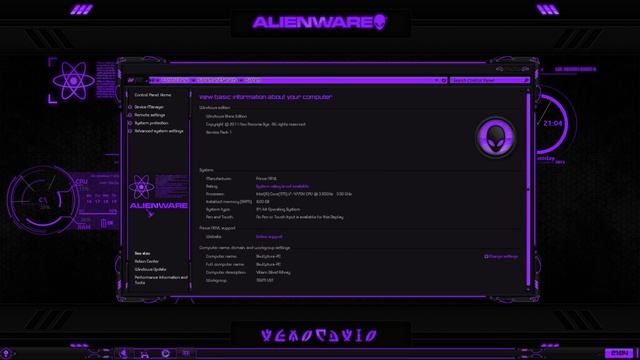The width and height of the screenshot is (640, 360).
Task: Select the Manufacturer value text
Action: pyautogui.click(x=266, y=179)
